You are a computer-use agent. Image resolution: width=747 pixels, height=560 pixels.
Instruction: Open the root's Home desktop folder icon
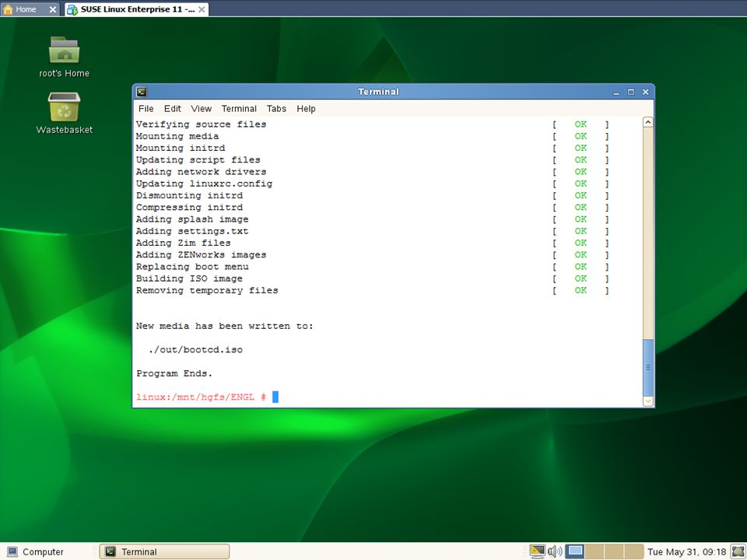[65, 50]
